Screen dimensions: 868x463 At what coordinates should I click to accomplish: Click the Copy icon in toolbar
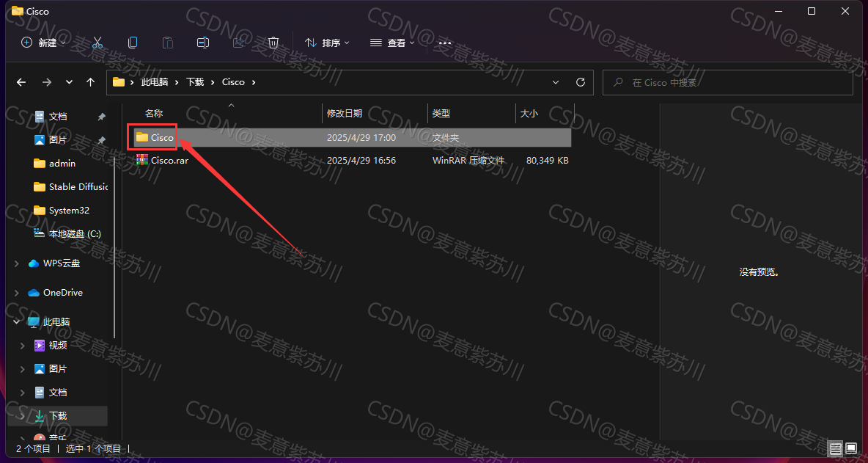[x=132, y=43]
